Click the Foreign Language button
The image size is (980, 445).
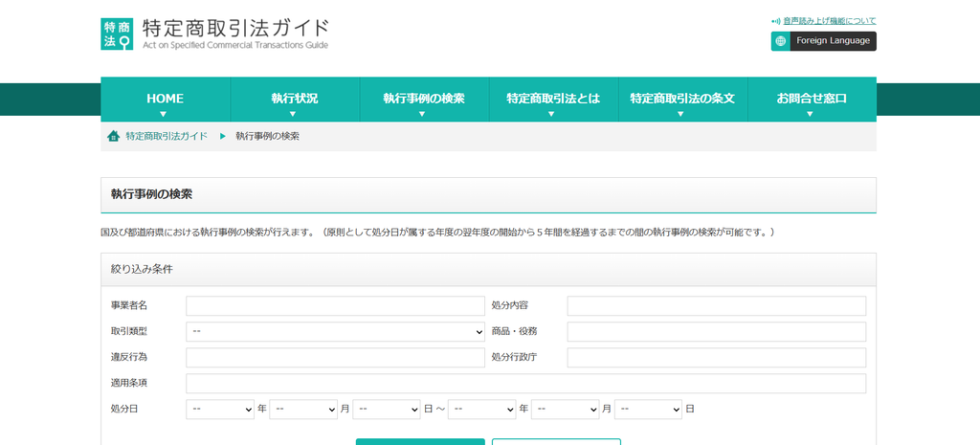point(824,41)
